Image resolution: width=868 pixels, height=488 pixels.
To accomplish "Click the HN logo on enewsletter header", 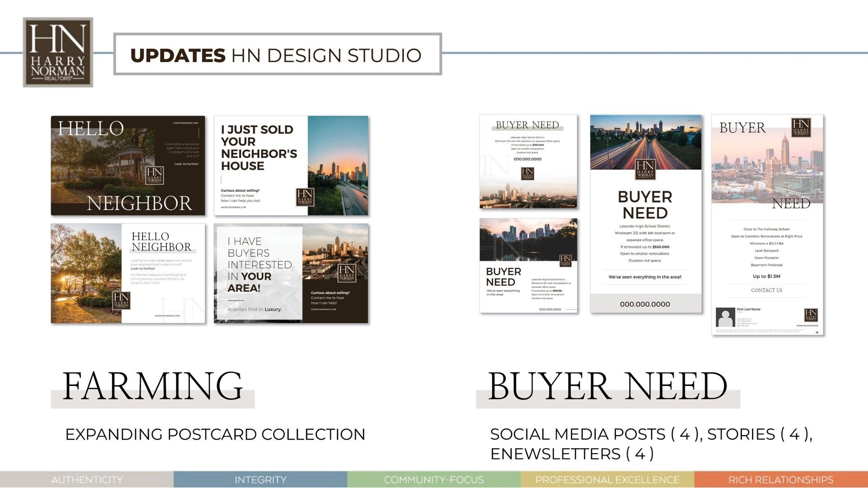I will point(801,127).
